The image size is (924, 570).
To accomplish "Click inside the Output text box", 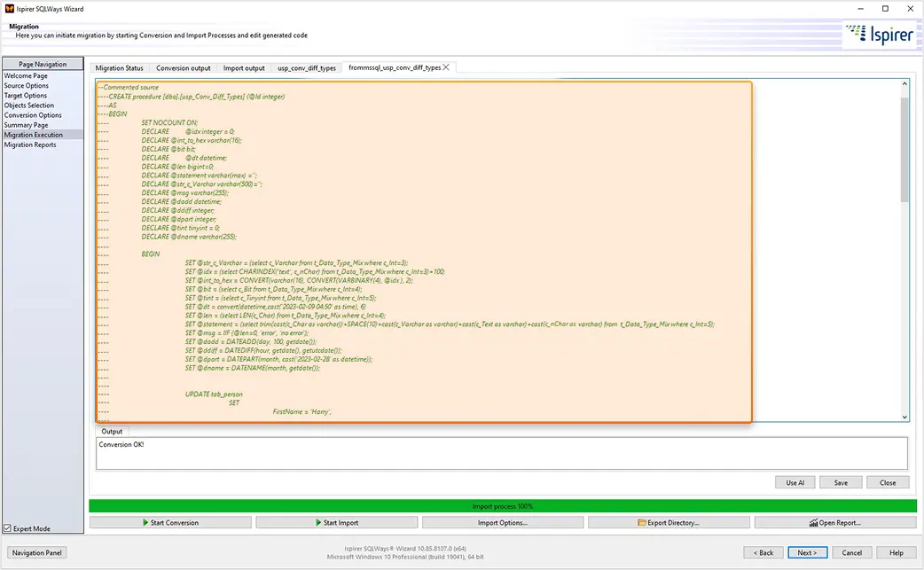I will click(502, 453).
